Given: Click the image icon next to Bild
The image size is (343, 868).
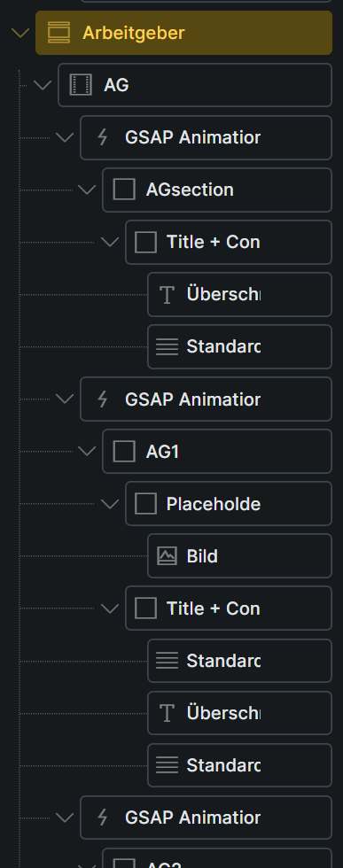Looking at the screenshot, I should pos(167,556).
